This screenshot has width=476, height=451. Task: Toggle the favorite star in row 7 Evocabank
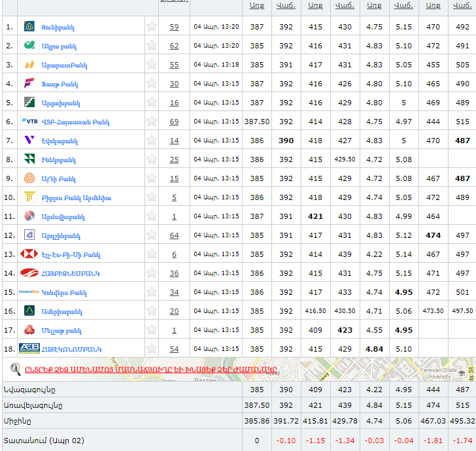point(152,141)
